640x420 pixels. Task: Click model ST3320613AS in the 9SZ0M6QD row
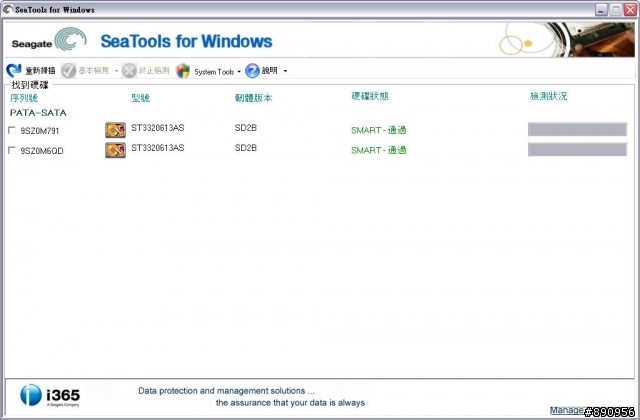[158, 147]
